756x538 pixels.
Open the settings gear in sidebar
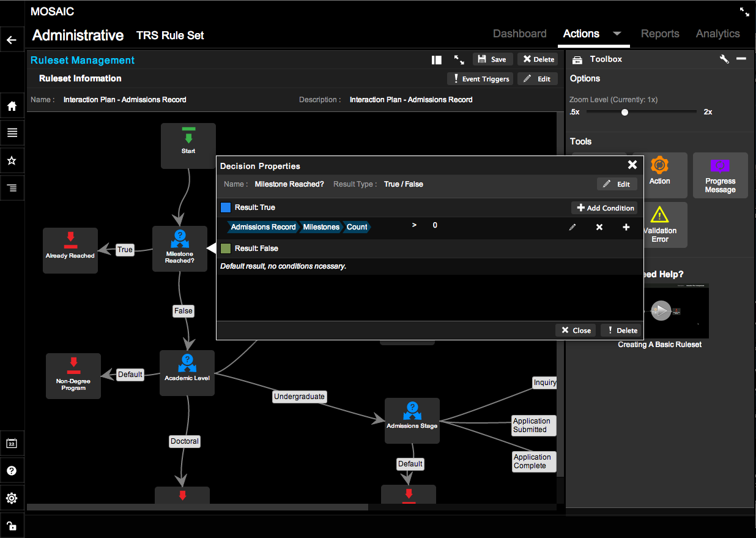pos(12,498)
